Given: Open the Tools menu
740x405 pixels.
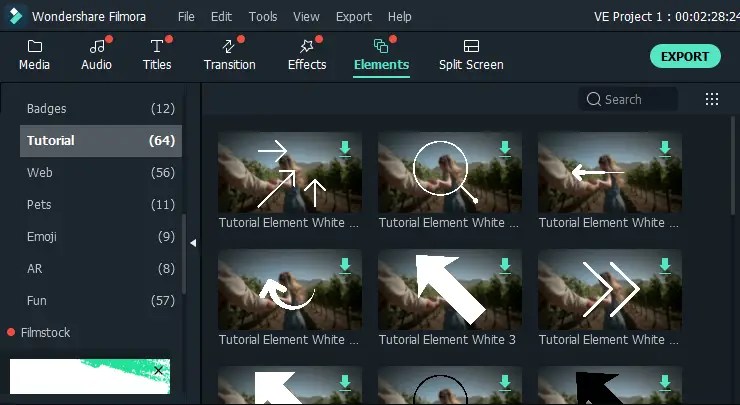Looking at the screenshot, I should pyautogui.click(x=263, y=17).
